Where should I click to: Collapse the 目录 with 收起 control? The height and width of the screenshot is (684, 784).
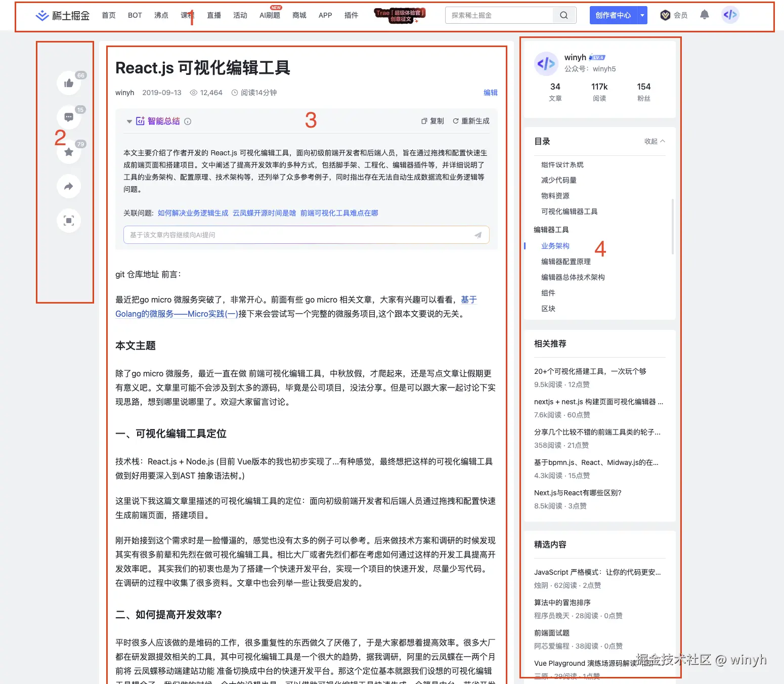click(654, 141)
